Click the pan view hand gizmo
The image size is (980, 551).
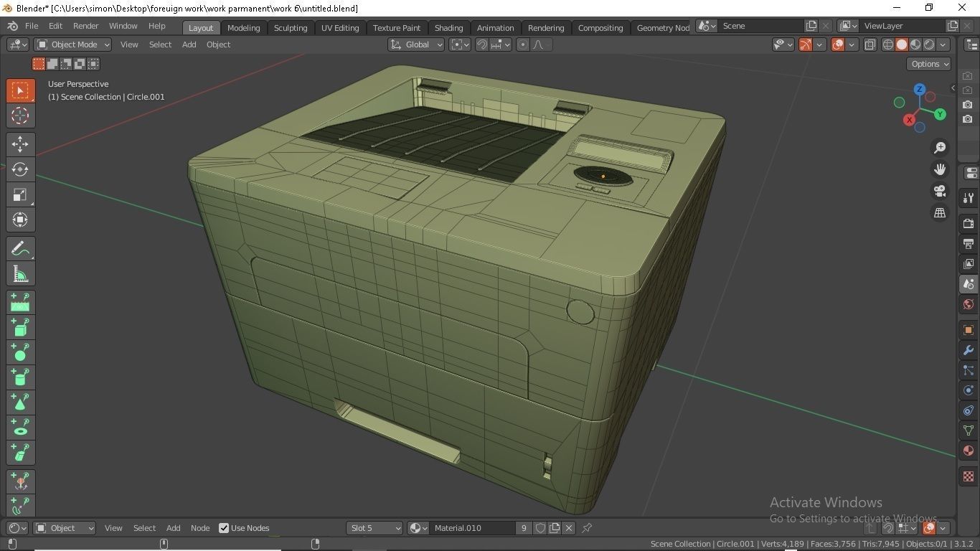(940, 169)
